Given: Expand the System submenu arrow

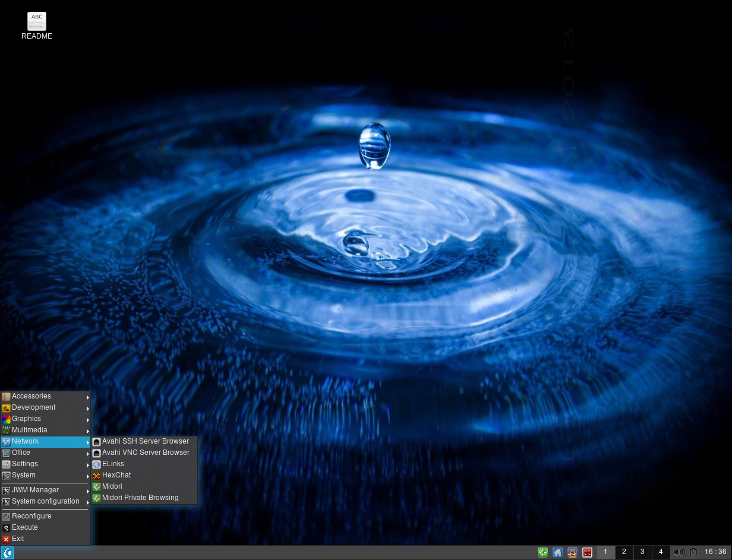Looking at the screenshot, I should pyautogui.click(x=88, y=476).
